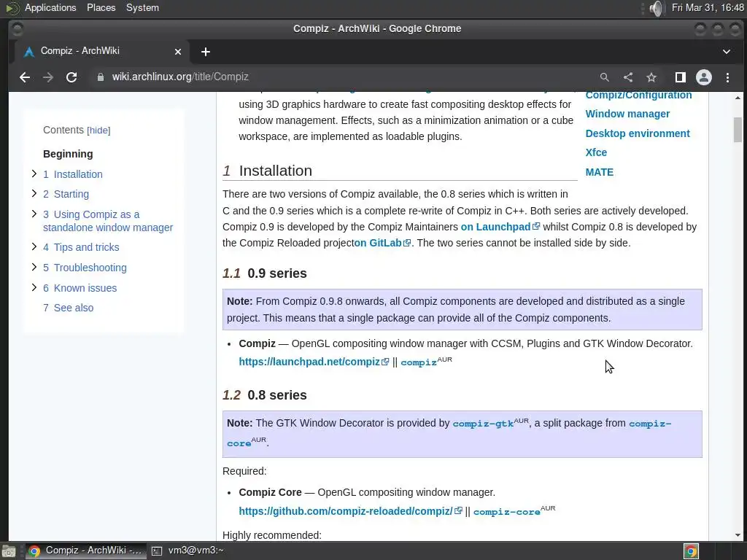
Task: Select the Compiz - ArchWiki tab
Action: pos(102,52)
